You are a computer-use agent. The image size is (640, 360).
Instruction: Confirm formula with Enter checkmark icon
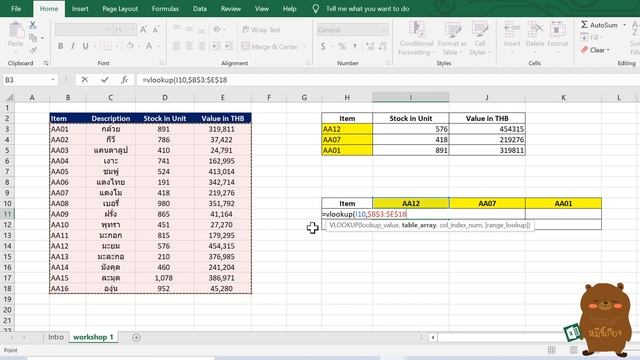[x=105, y=80]
